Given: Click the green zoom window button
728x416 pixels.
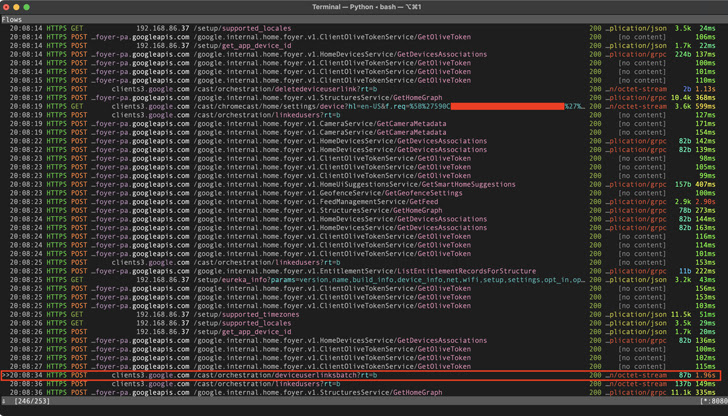Looking at the screenshot, I should pyautogui.click(x=32, y=7).
